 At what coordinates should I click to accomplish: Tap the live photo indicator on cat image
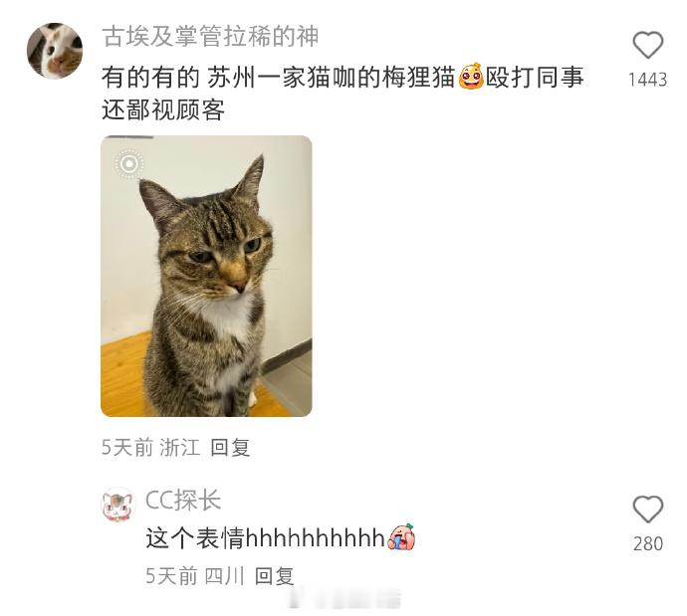pos(128,164)
